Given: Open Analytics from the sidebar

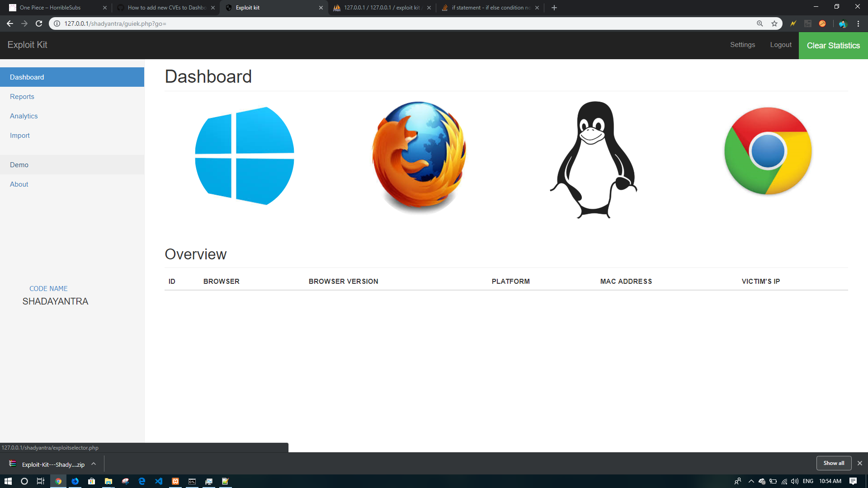Looking at the screenshot, I should pos(72,116).
